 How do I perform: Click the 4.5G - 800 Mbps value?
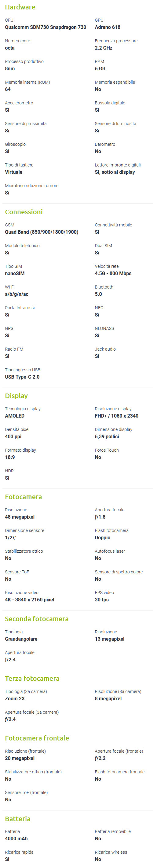pyautogui.click(x=113, y=274)
